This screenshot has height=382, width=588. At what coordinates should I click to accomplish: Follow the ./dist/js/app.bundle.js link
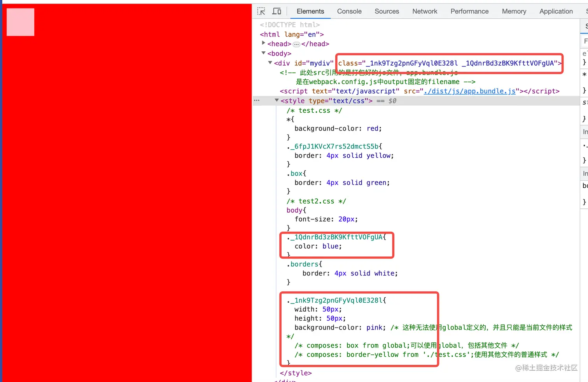[x=470, y=91]
